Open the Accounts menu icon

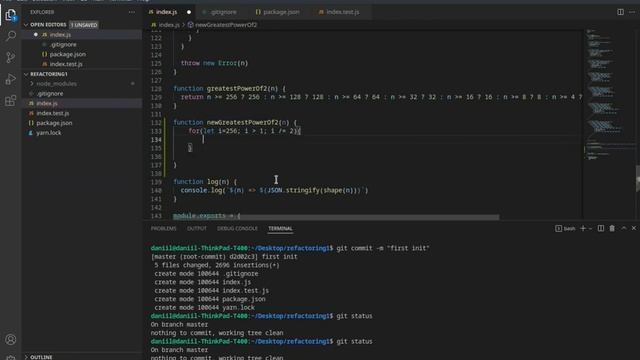11,339
